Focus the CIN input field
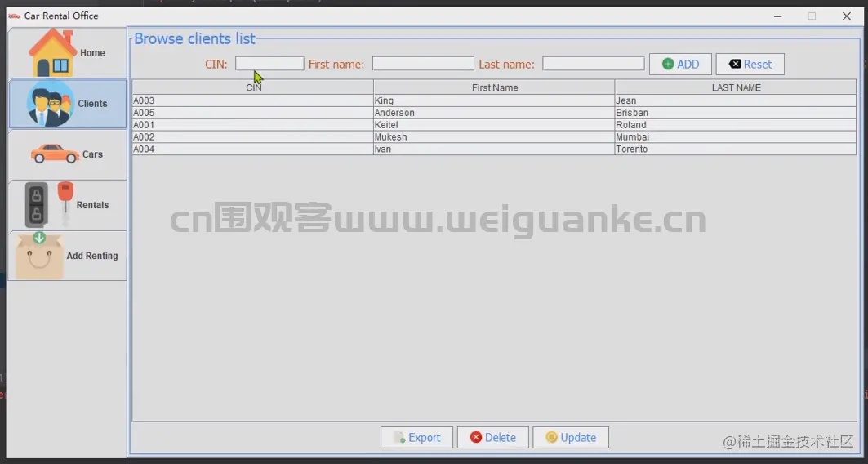 pyautogui.click(x=269, y=64)
